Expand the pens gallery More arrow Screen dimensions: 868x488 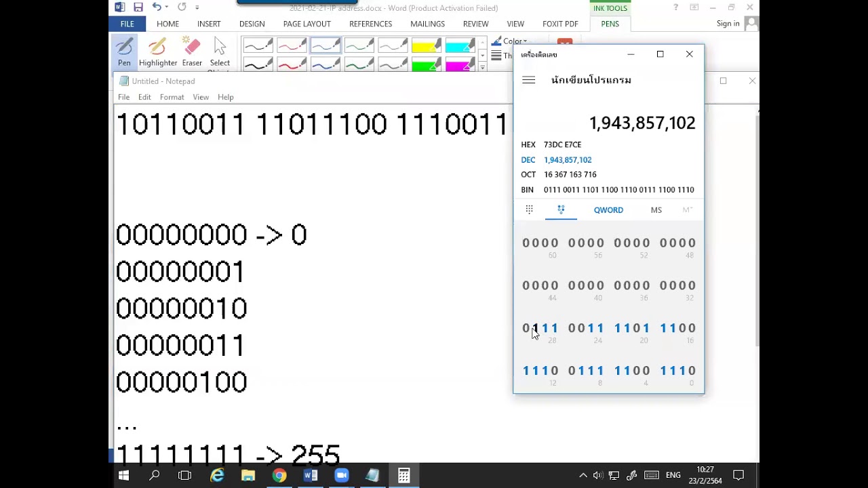coord(482,66)
